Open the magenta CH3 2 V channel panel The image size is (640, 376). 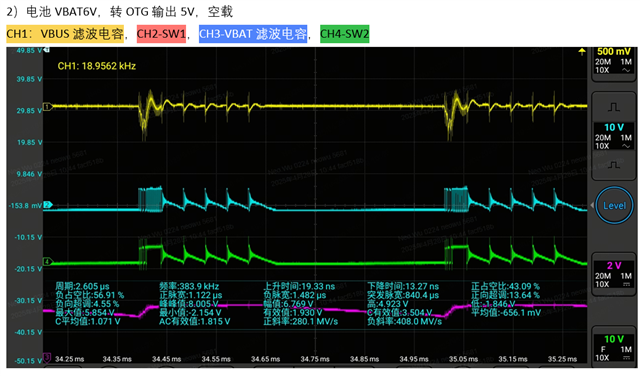[613, 275]
